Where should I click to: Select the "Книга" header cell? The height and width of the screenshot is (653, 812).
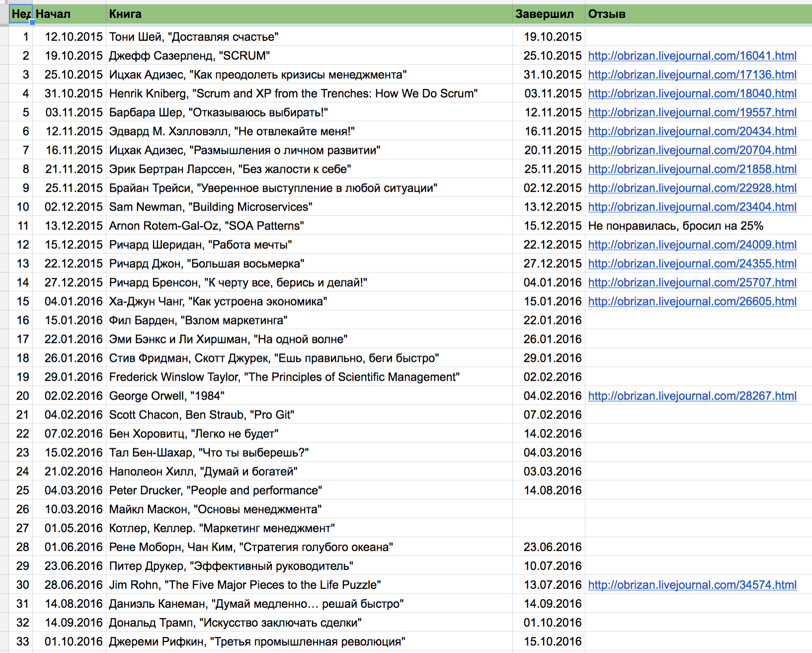click(x=309, y=14)
